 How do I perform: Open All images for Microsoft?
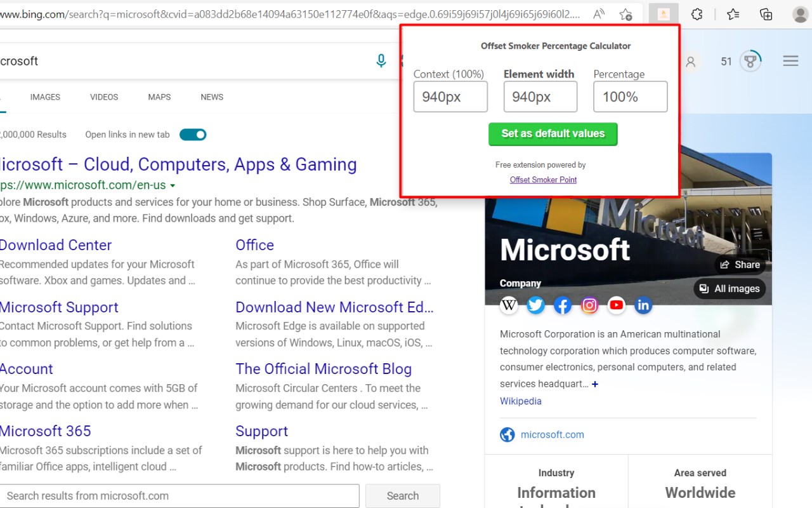click(730, 289)
